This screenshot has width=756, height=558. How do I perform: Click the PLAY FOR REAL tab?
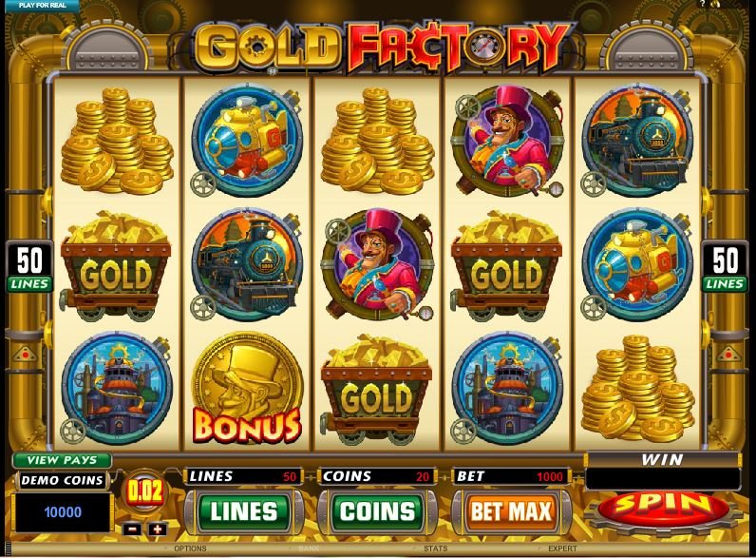click(42, 6)
